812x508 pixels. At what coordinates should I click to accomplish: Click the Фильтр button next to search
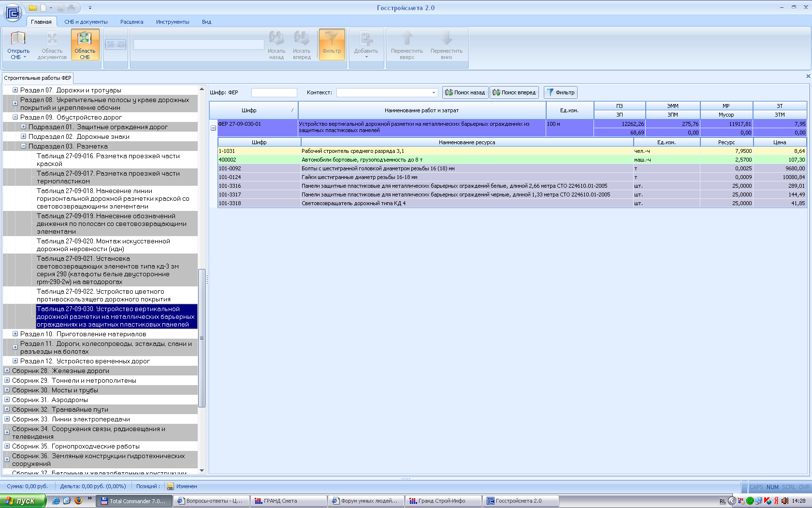(560, 92)
